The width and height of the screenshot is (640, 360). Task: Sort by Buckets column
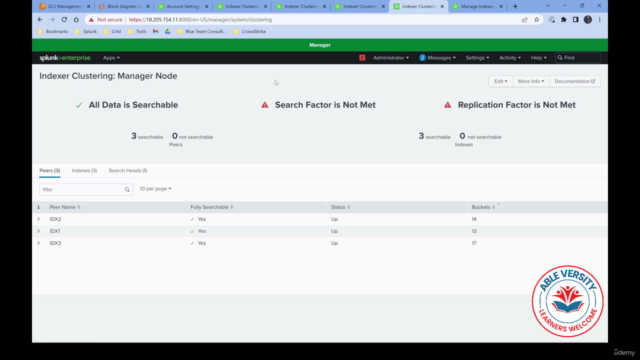point(483,207)
